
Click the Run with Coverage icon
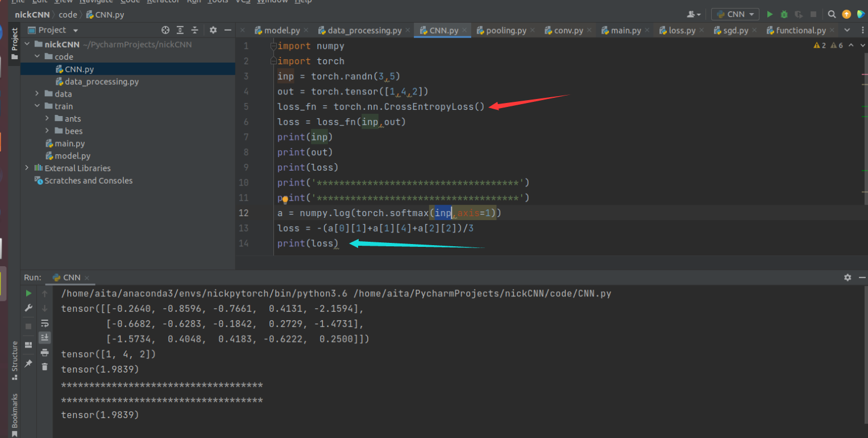[x=799, y=14]
